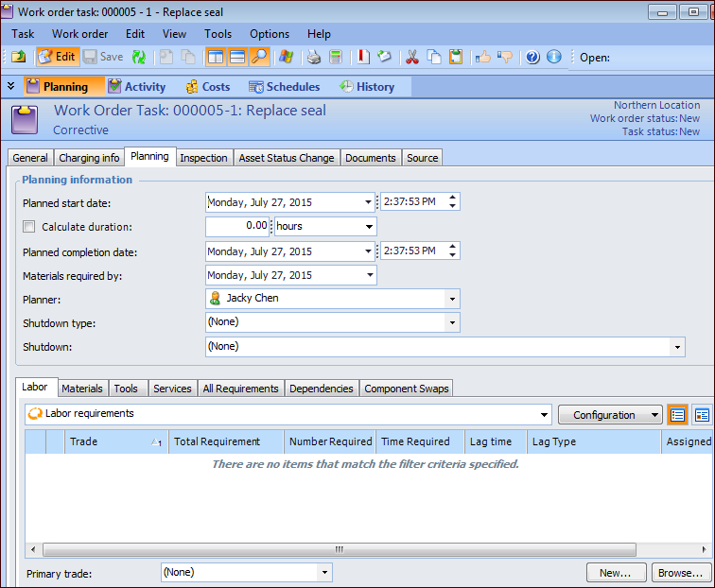Click the New... button
715x588 pixels.
point(615,573)
